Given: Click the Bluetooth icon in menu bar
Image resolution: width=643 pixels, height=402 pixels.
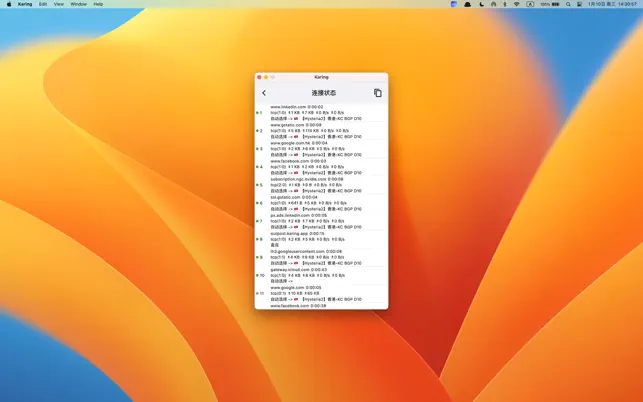Looking at the screenshot, I should pyautogui.click(x=505, y=4).
